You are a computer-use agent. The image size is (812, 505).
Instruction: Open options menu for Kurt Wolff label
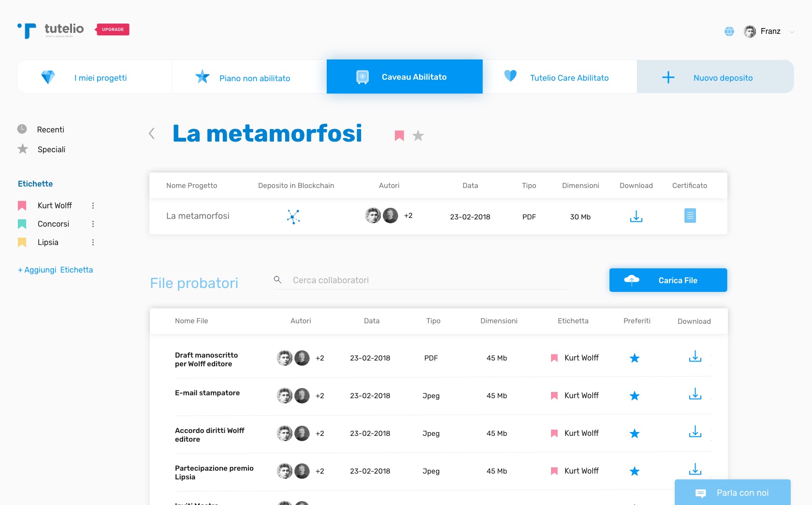93,206
